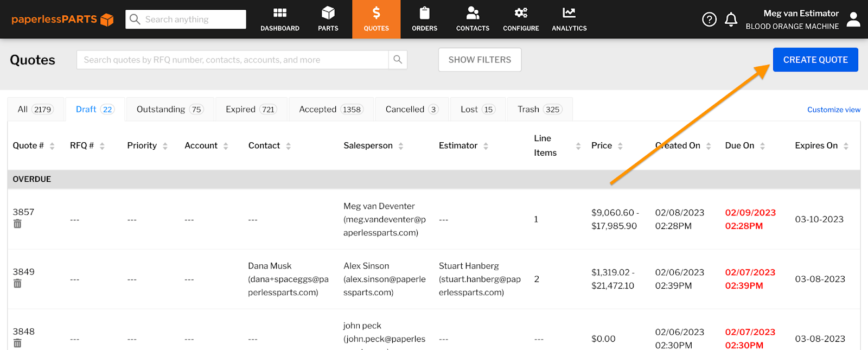
Task: Switch to the Outstanding tab
Action: coord(169,109)
